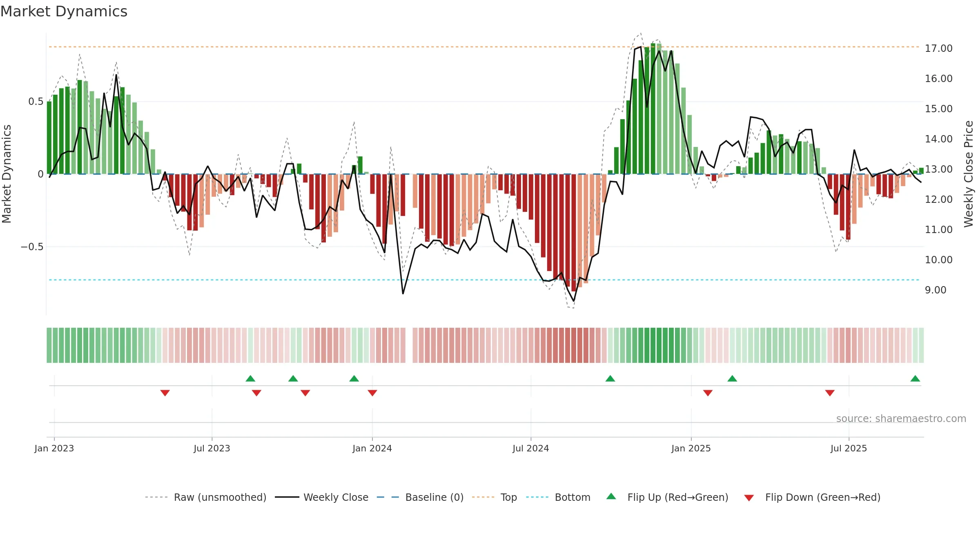Click the Jul 2025 x-axis label
The height and width of the screenshot is (551, 980).
849,448
